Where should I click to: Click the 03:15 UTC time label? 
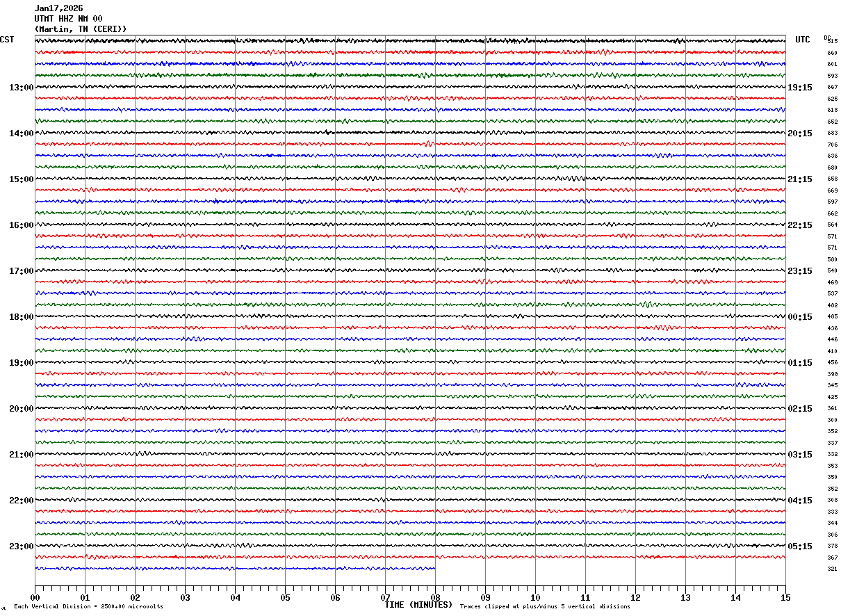pos(800,455)
